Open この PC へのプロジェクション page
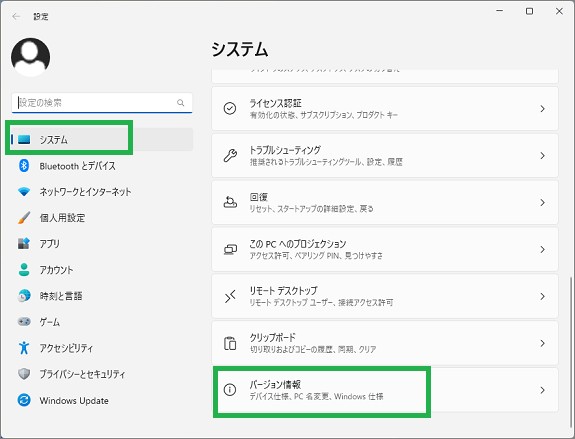The width and height of the screenshot is (575, 439). (385, 249)
